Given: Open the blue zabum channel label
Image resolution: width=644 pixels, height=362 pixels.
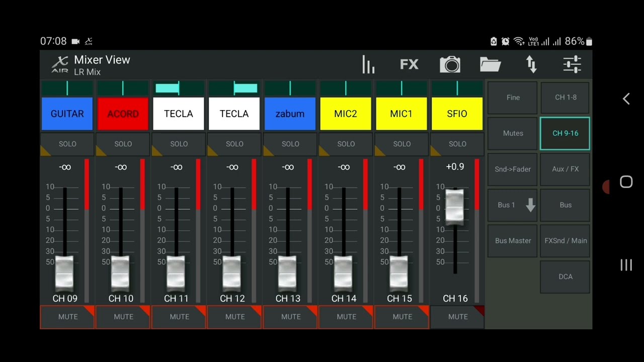Looking at the screenshot, I should pos(290,114).
